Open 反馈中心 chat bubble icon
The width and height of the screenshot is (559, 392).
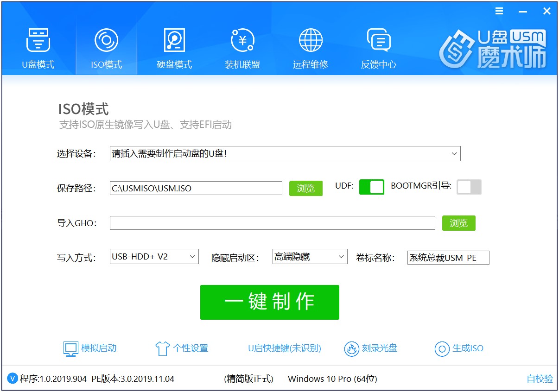(x=379, y=40)
